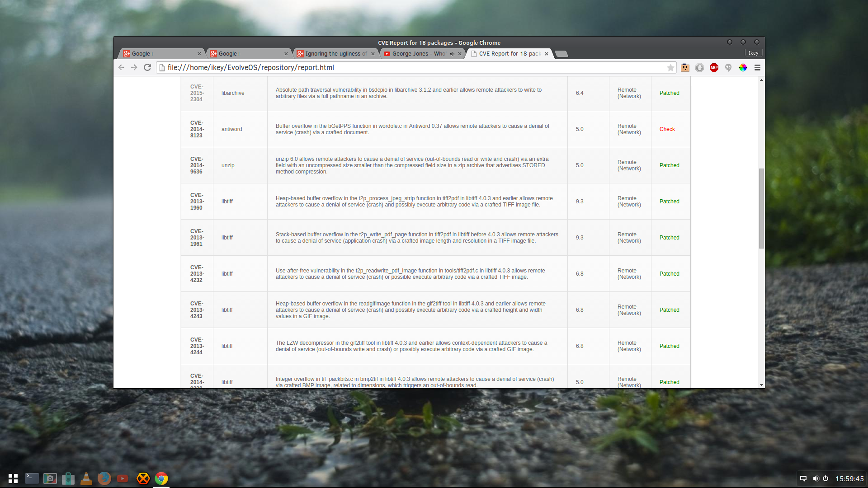The height and width of the screenshot is (488, 868).
Task: Click the 6.4 score for libarchive
Action: 580,93
